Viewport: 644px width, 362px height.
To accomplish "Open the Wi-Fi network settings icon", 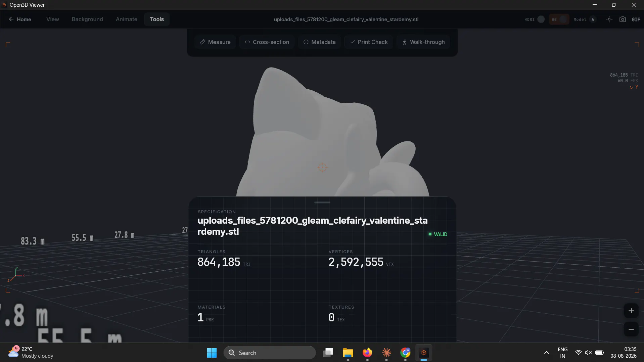I will click(578, 353).
